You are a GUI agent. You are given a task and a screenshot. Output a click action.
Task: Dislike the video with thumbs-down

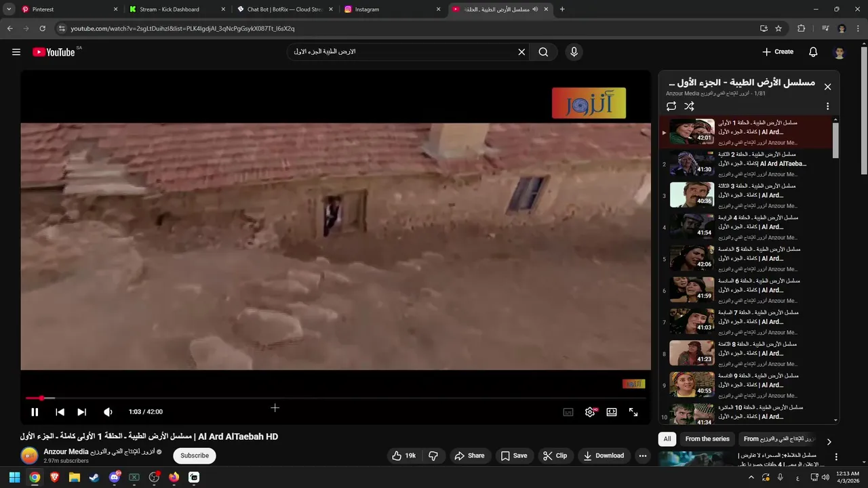click(x=433, y=455)
